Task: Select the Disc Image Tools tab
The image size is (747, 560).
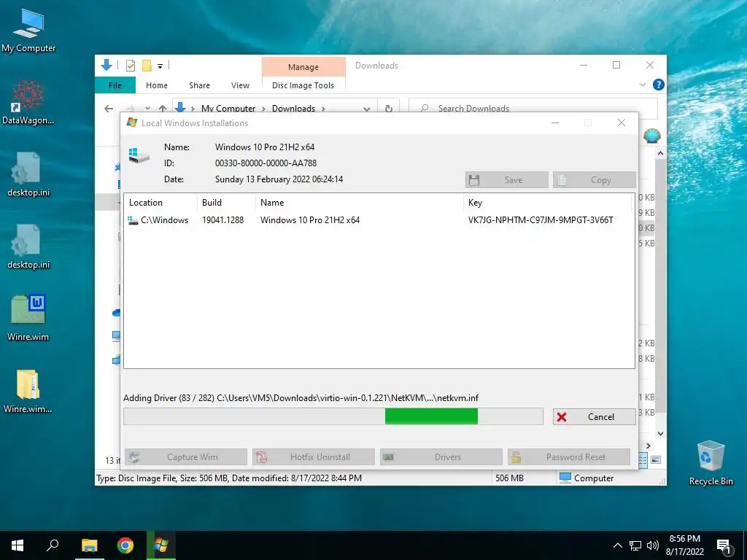Action: 303,85
